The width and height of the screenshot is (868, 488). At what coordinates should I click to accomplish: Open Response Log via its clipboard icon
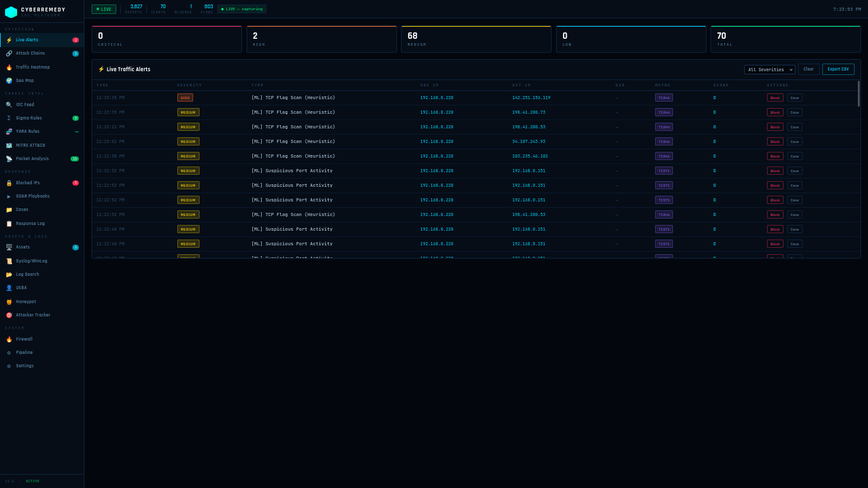coord(9,224)
